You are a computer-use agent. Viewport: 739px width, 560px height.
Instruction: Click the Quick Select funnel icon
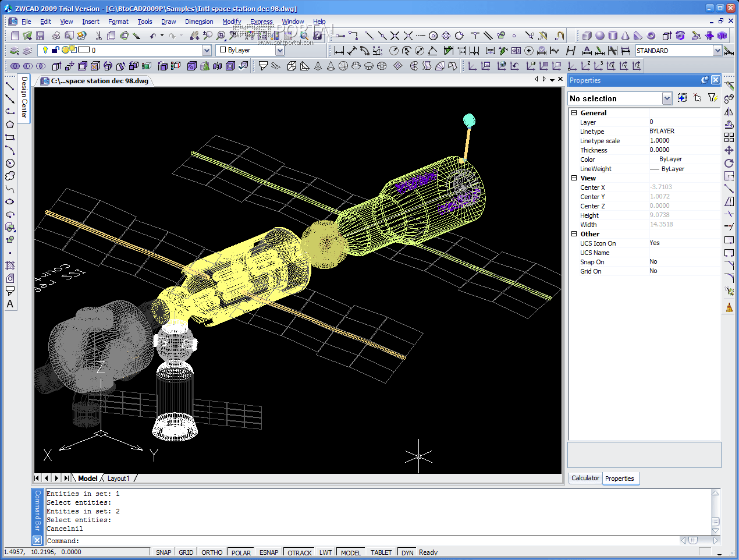(713, 98)
